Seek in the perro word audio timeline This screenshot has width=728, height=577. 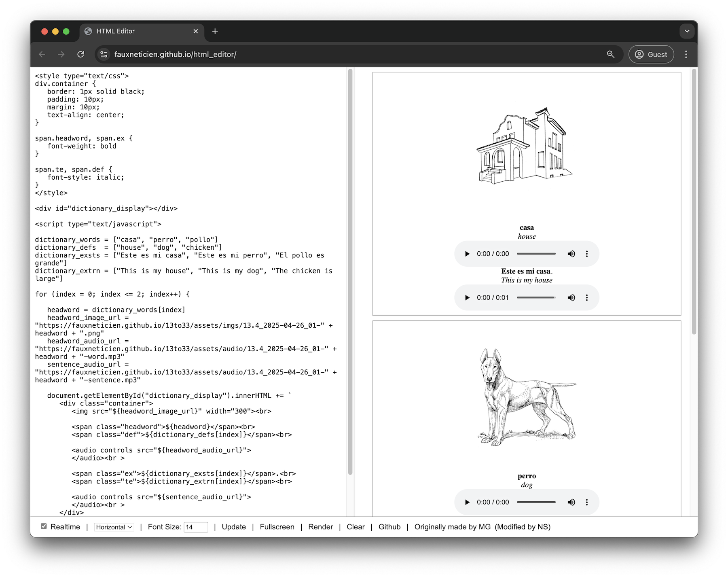[x=536, y=502]
